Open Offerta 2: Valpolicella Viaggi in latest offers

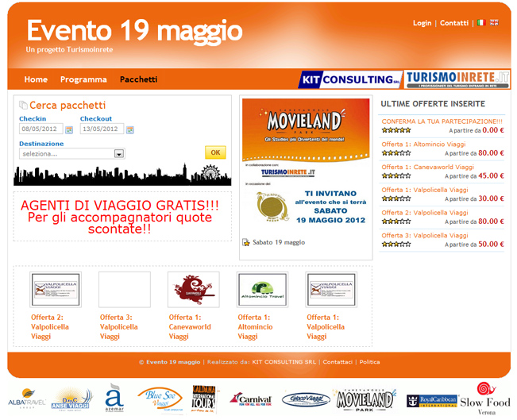click(x=425, y=212)
